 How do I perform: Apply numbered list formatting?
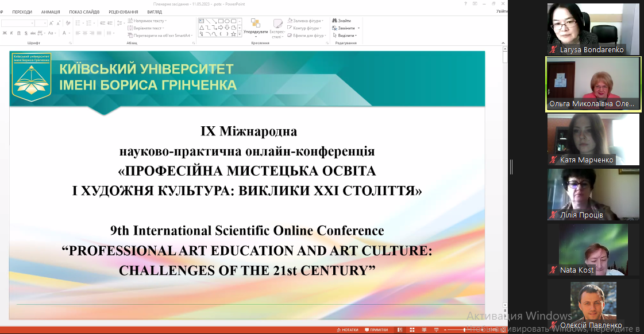(89, 24)
